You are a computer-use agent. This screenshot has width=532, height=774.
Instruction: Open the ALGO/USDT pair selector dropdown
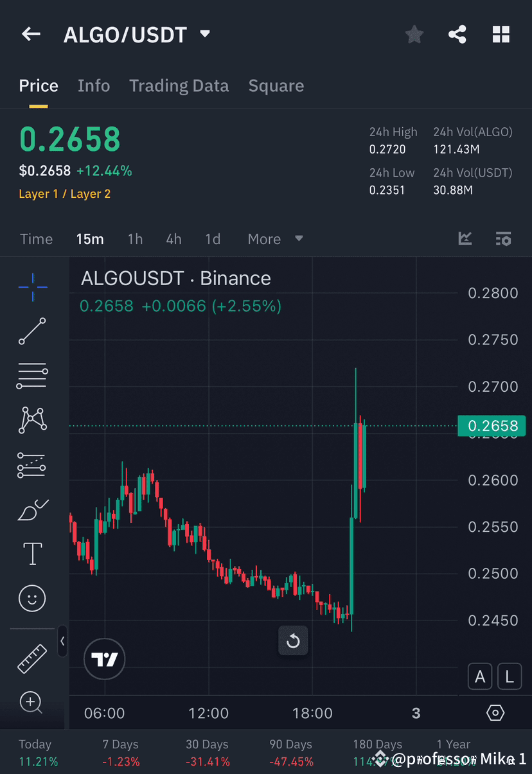204,35
